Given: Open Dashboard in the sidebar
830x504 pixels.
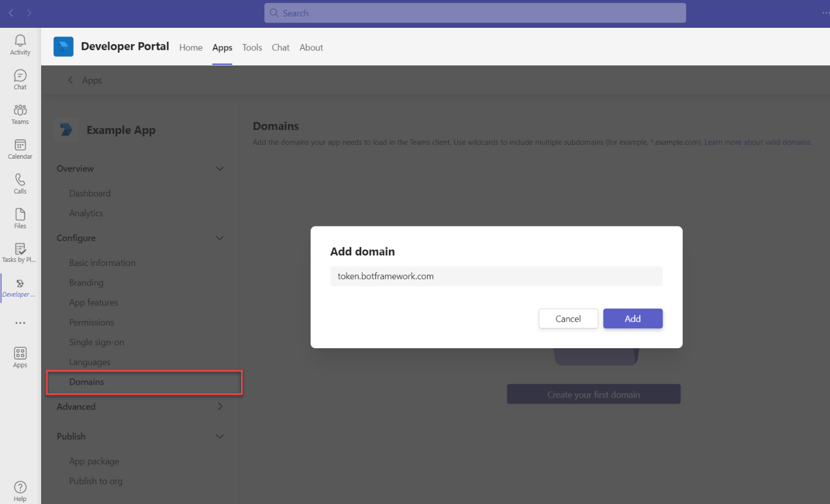Looking at the screenshot, I should [x=90, y=193].
